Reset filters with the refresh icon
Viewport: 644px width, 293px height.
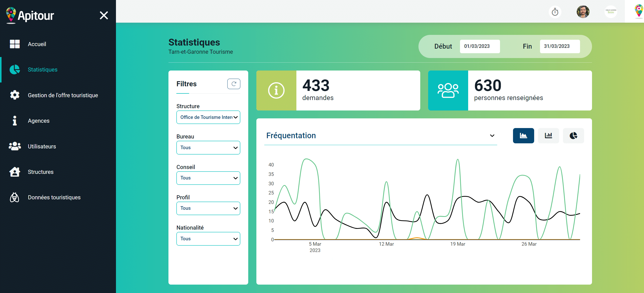coord(233,84)
